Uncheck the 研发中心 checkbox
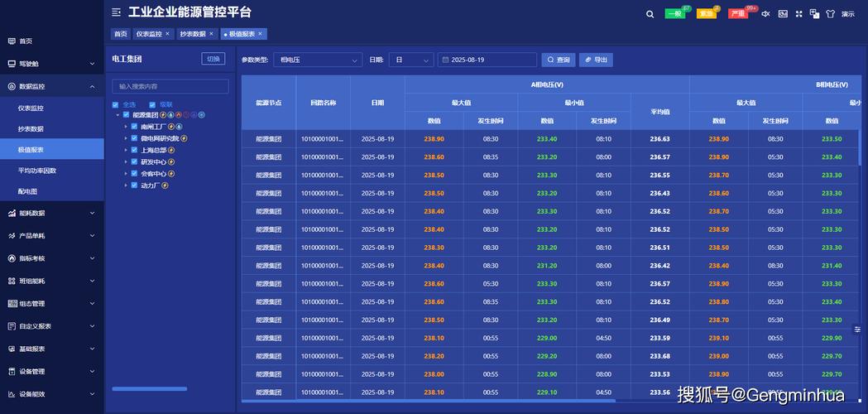 click(x=134, y=161)
